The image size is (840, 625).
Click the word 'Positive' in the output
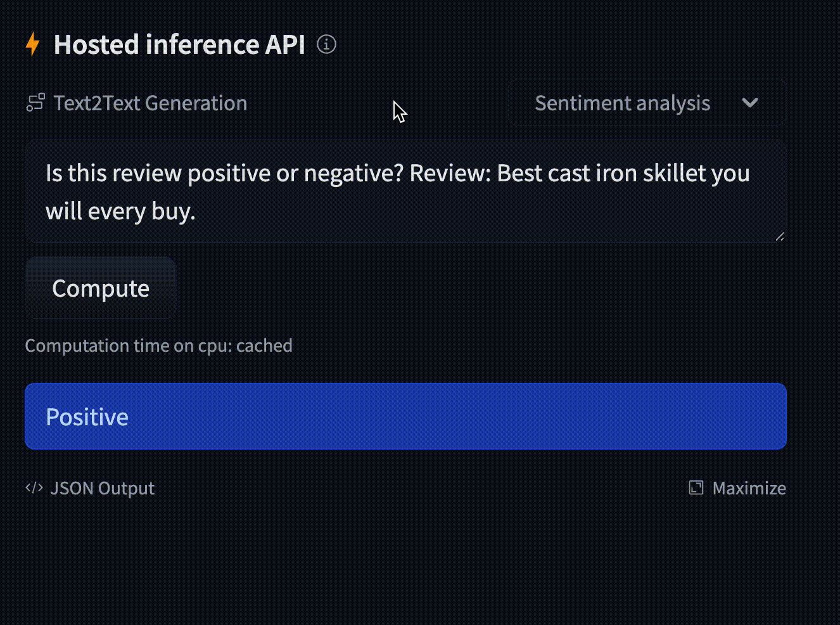coord(87,416)
